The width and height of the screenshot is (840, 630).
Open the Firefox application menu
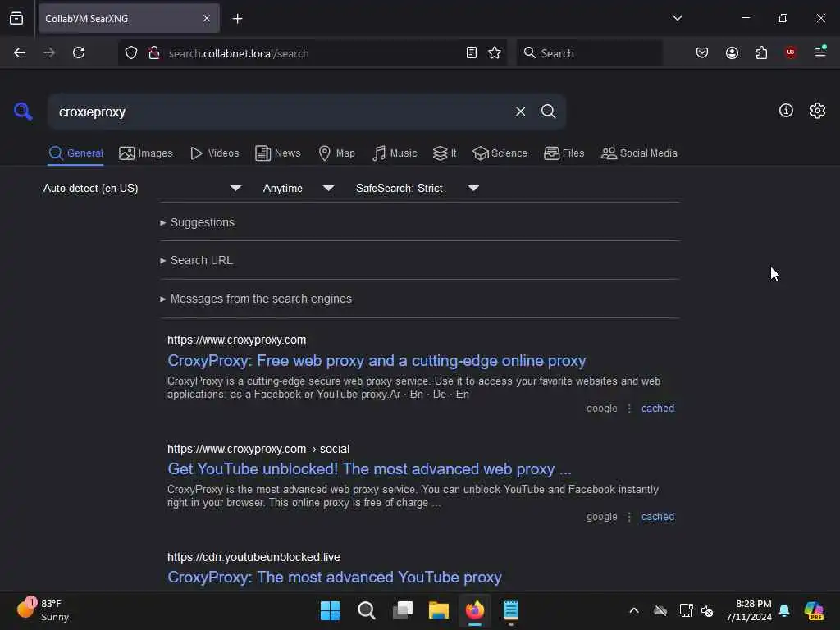(x=819, y=52)
